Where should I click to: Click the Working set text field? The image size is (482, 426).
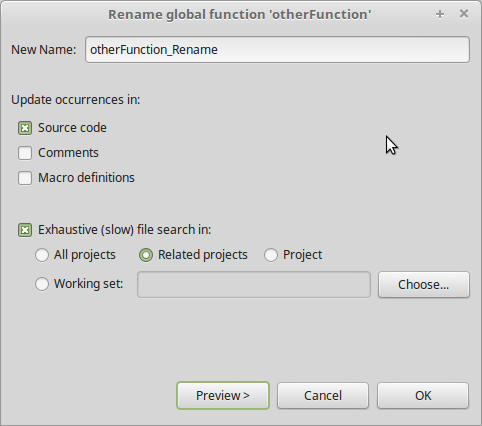point(254,284)
